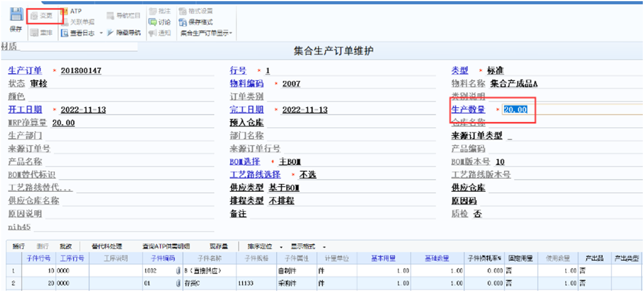Image resolution: width=644 pixels, height=292 pixels.
Task: Click the 生产数量 label link
Action: pyautogui.click(x=468, y=109)
